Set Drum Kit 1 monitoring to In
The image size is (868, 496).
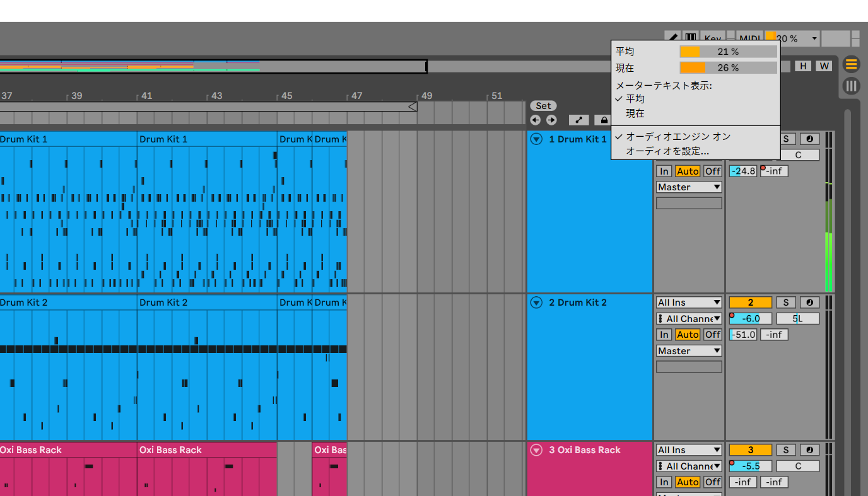coord(664,171)
